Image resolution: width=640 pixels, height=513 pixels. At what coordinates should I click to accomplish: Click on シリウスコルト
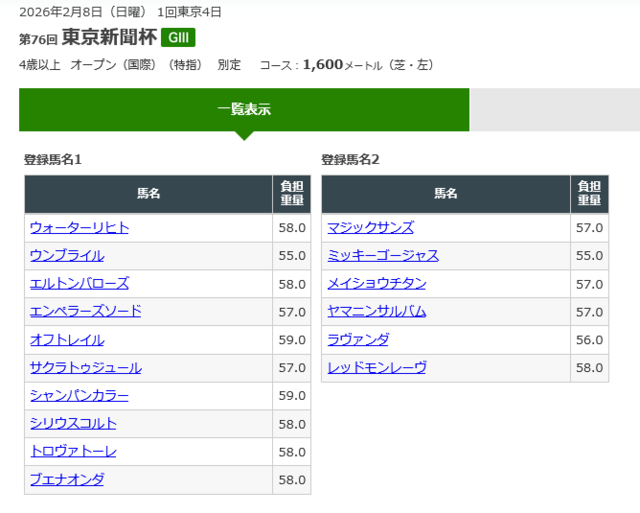(x=73, y=423)
